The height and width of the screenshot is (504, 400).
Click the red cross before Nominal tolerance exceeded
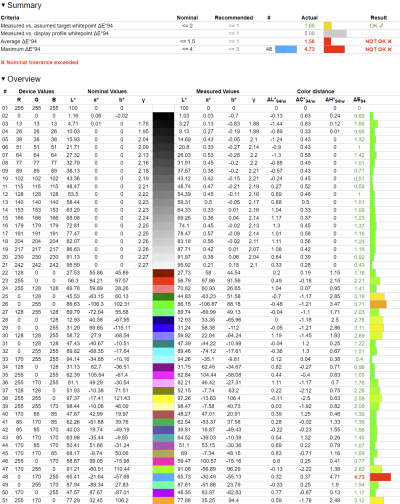point(3,62)
